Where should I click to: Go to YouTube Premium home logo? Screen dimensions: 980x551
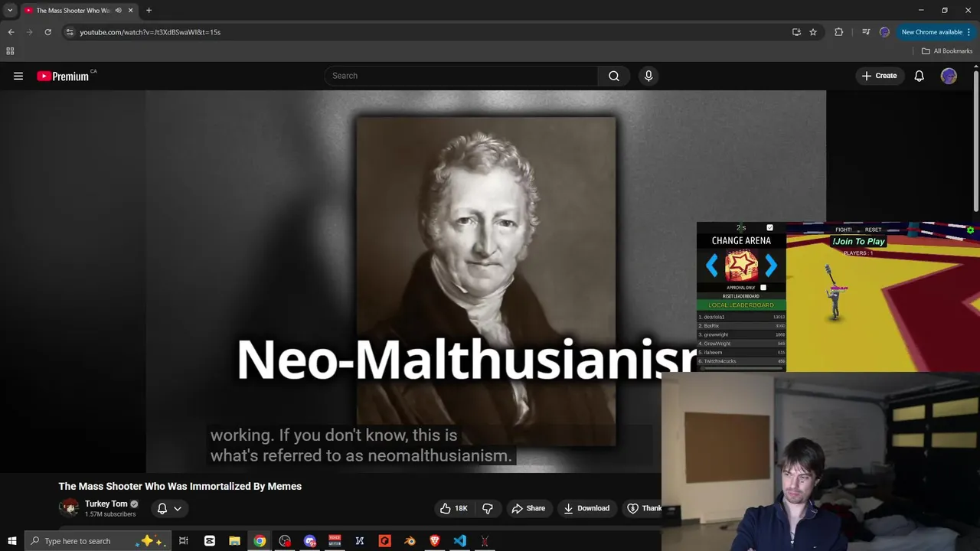click(65, 76)
